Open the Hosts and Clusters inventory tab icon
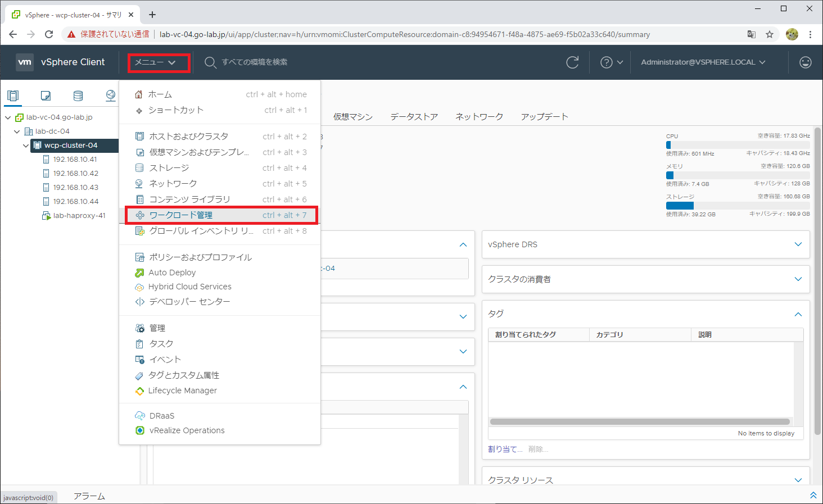The image size is (823, 504). coord(13,96)
